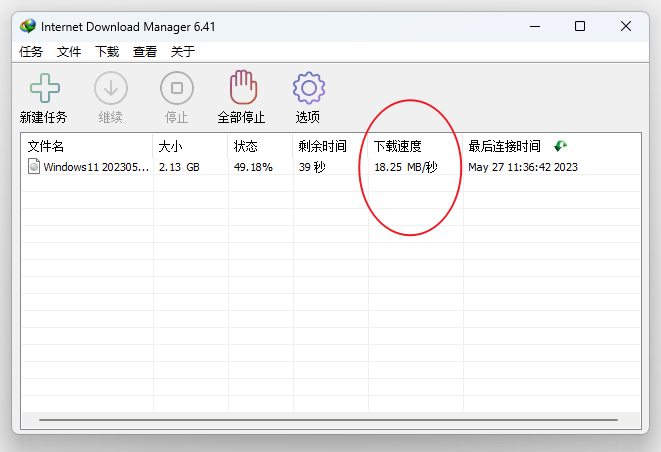
Task: Click the green arrow icon in header row
Action: 560,146
